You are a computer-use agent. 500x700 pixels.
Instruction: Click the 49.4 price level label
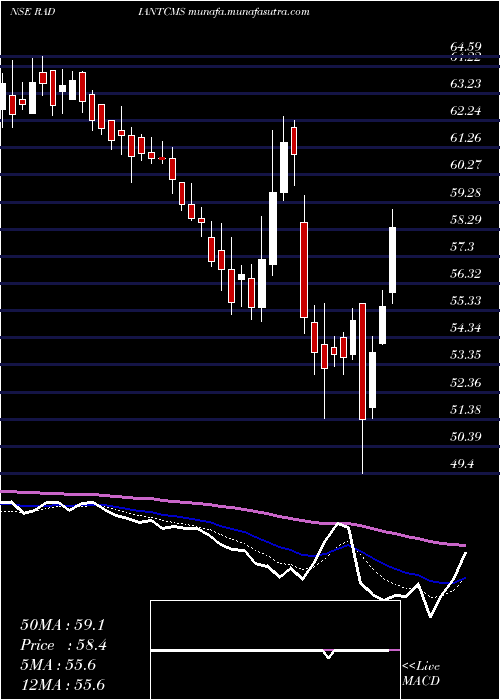(x=462, y=464)
